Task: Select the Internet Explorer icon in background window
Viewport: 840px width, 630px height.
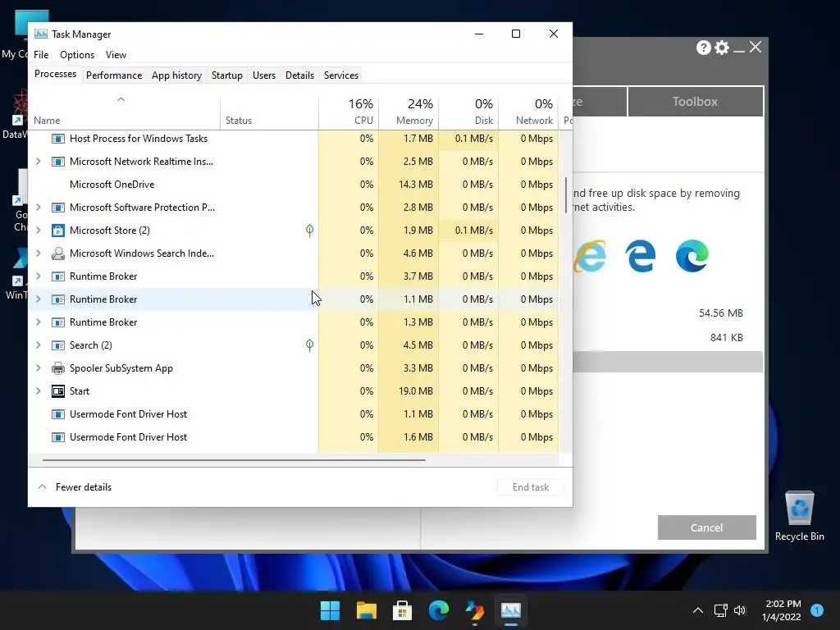Action: pyautogui.click(x=590, y=256)
